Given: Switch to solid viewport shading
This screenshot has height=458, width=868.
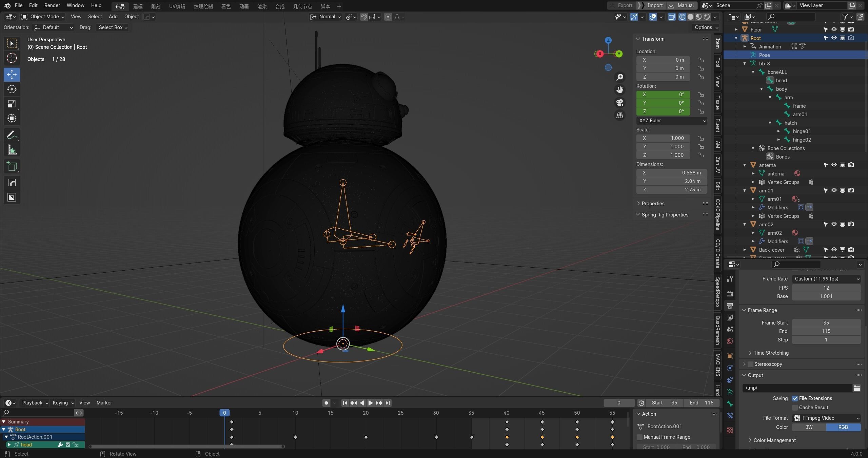Looking at the screenshot, I should coord(690,17).
